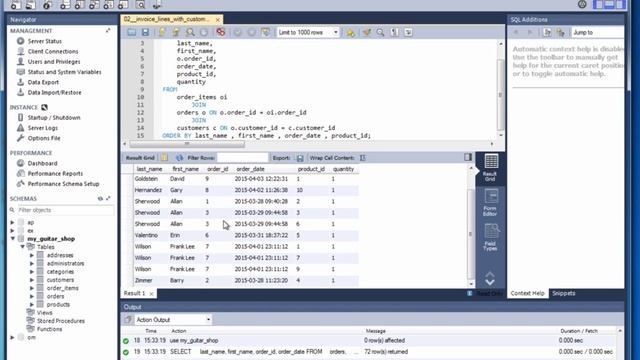
Task: Open find panel magnifier in editor toolbar
Action: 380,32
